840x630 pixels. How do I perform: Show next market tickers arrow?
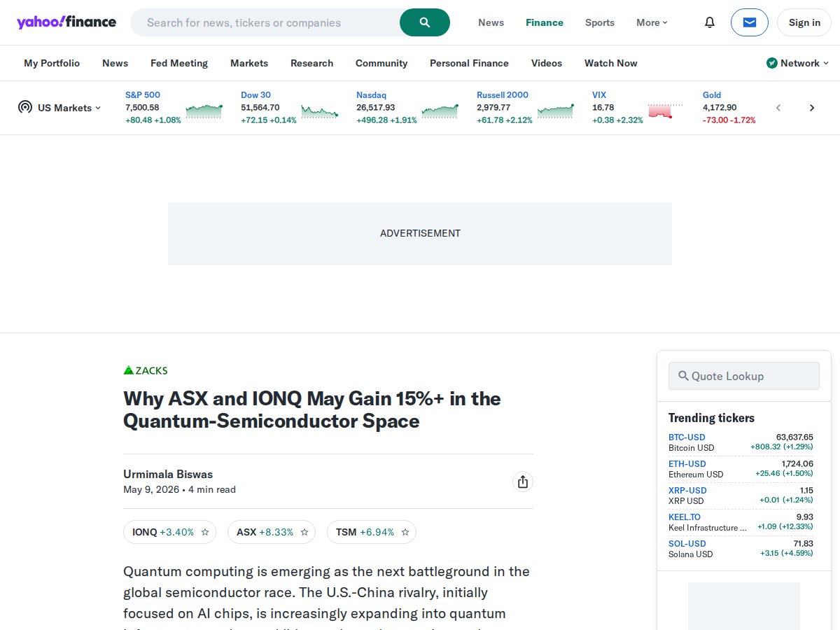click(812, 108)
